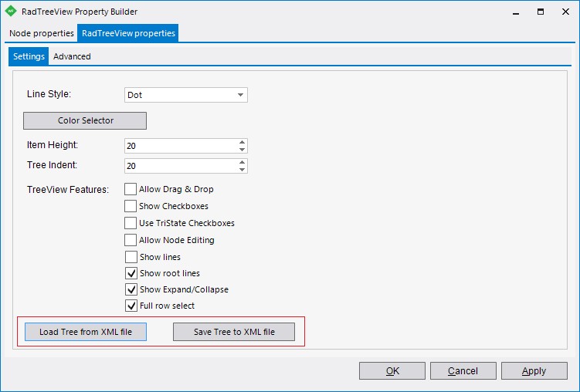Enable Allow Drag & Drop checkbox
Screen dimensions: 580x392
point(131,189)
